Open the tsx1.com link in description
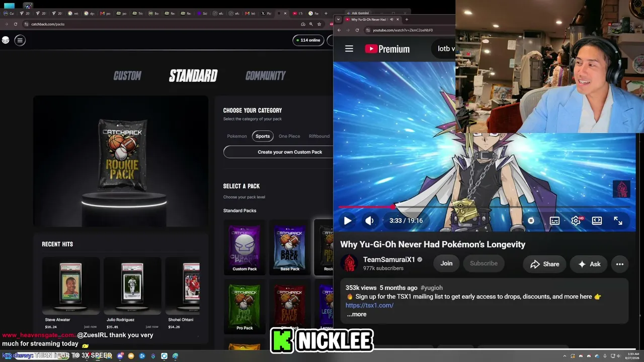644x362 pixels. (369, 305)
